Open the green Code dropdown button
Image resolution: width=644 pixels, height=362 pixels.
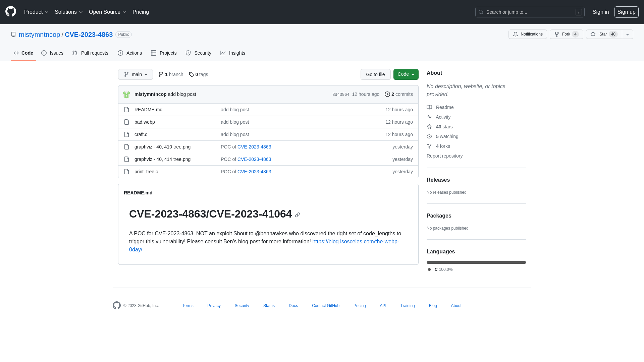coord(406,74)
